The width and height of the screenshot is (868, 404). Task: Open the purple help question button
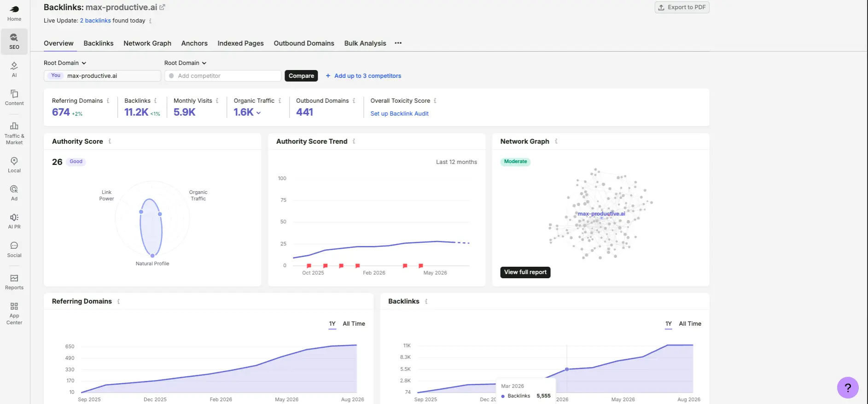[848, 387]
